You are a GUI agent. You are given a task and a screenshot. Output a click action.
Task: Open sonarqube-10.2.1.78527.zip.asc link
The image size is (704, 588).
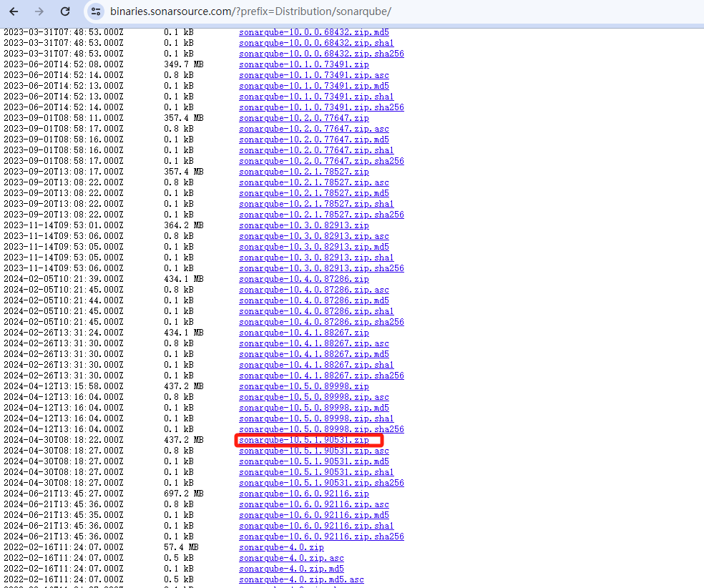[314, 182]
